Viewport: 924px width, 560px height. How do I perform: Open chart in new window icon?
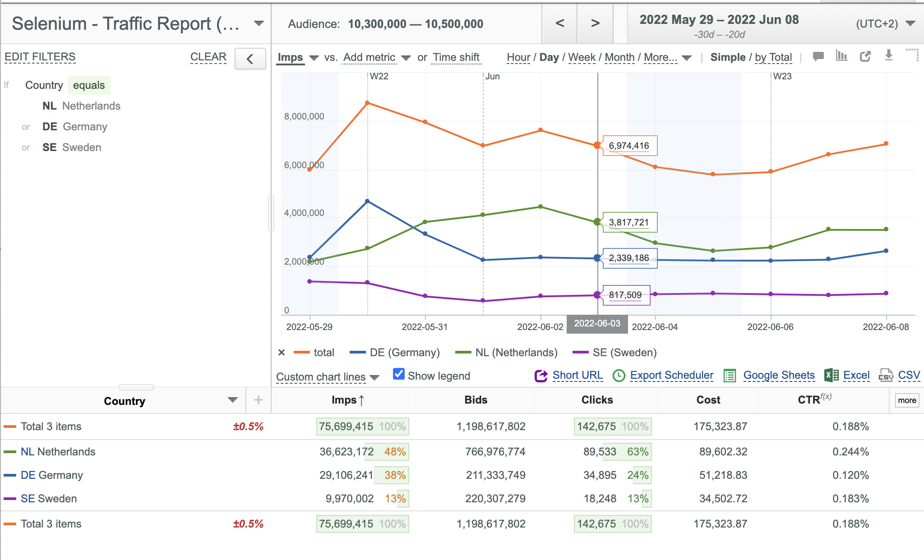tap(865, 56)
